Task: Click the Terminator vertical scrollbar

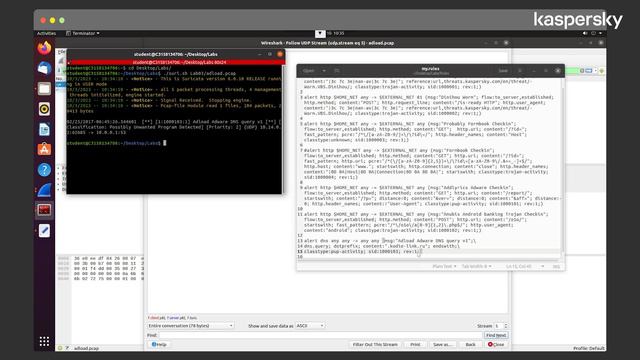Action: coord(283,129)
